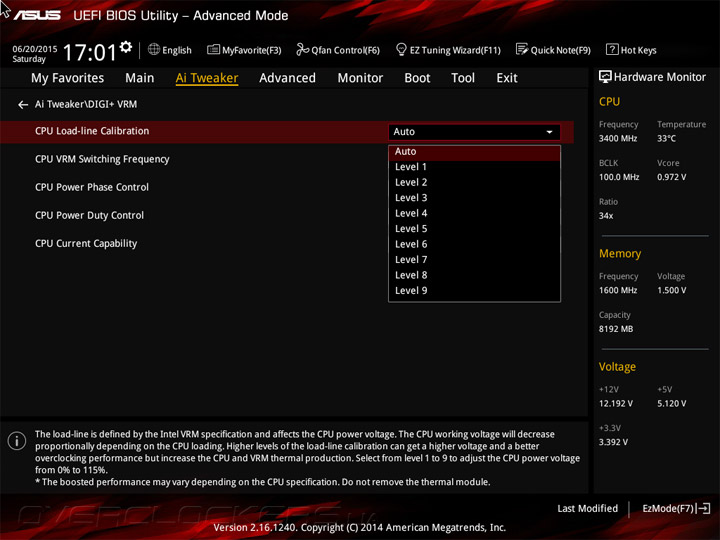
Task: Choose Level 2 from the list
Action: 474,182
